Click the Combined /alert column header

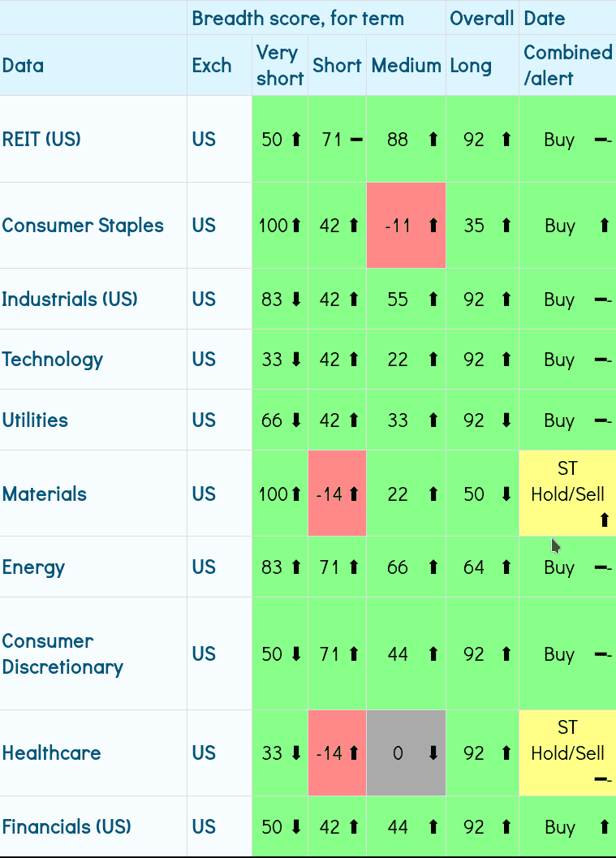point(567,65)
